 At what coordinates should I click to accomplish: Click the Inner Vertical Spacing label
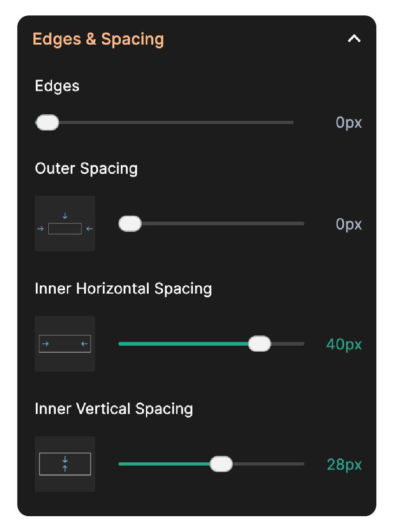(114, 409)
